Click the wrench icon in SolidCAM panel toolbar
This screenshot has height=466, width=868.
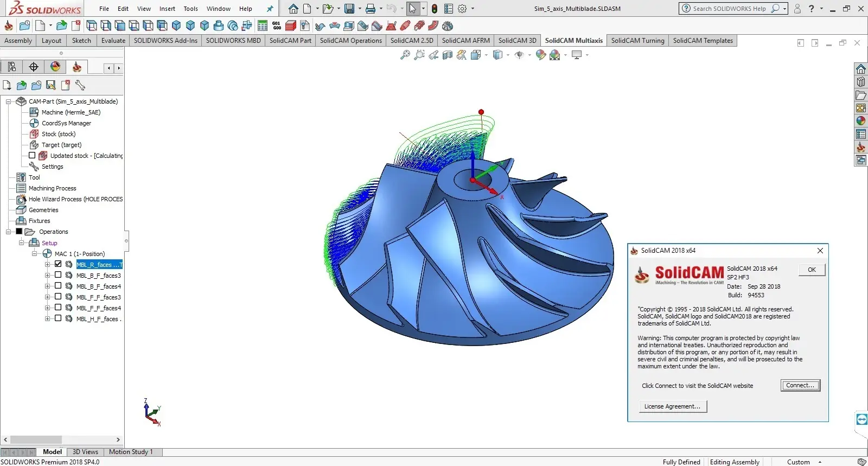point(80,85)
